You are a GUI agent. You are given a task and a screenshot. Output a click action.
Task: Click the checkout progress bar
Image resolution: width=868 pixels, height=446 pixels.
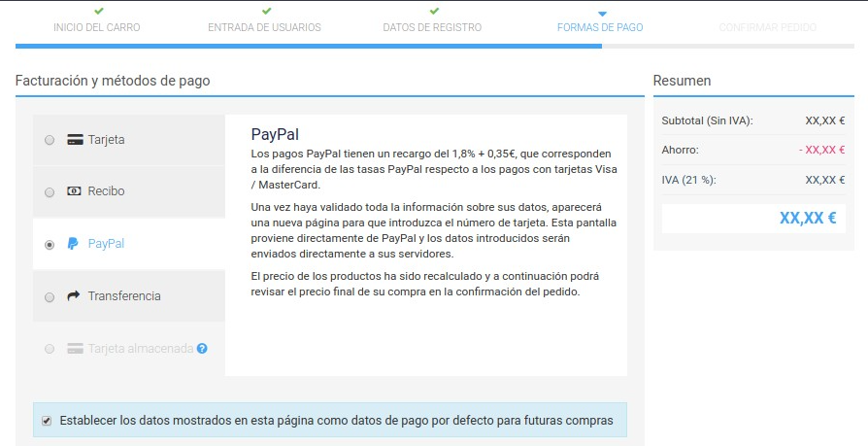tap(435, 46)
